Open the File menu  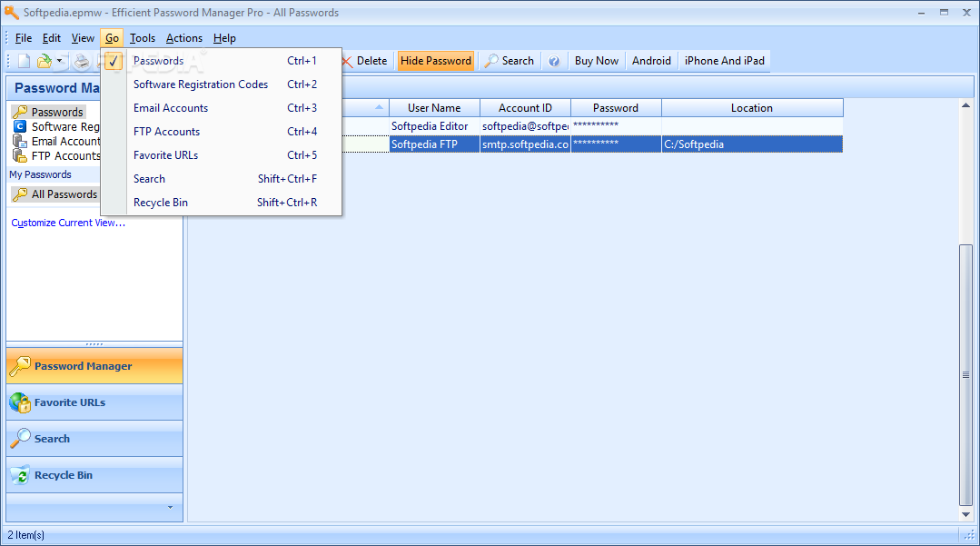[23, 38]
